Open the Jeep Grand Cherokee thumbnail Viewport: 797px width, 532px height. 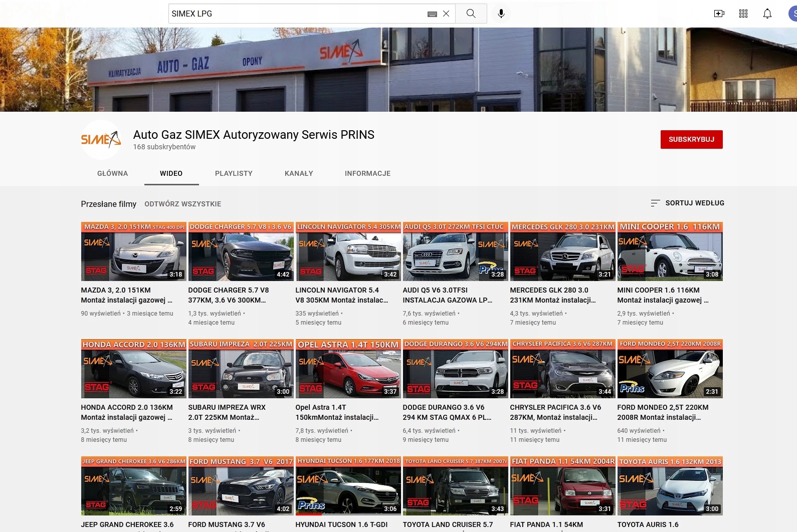coord(134,486)
